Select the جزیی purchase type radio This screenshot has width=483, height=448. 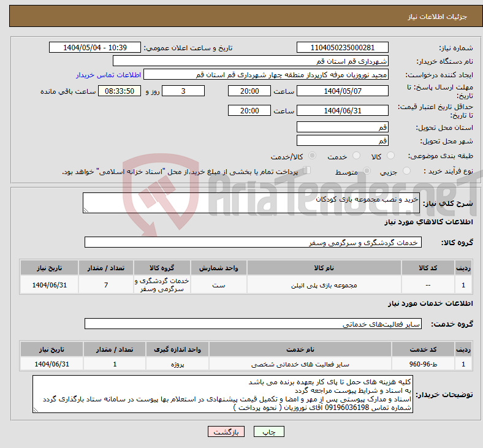click(406, 170)
